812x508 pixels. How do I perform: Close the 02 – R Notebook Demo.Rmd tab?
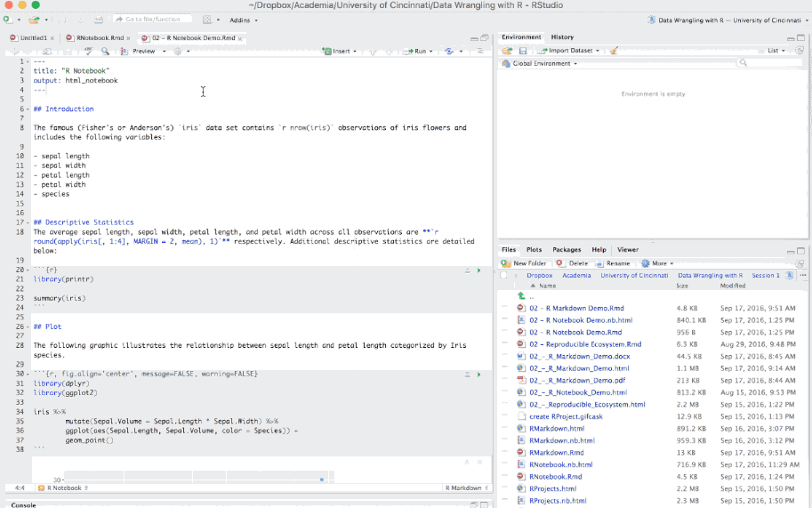point(240,38)
